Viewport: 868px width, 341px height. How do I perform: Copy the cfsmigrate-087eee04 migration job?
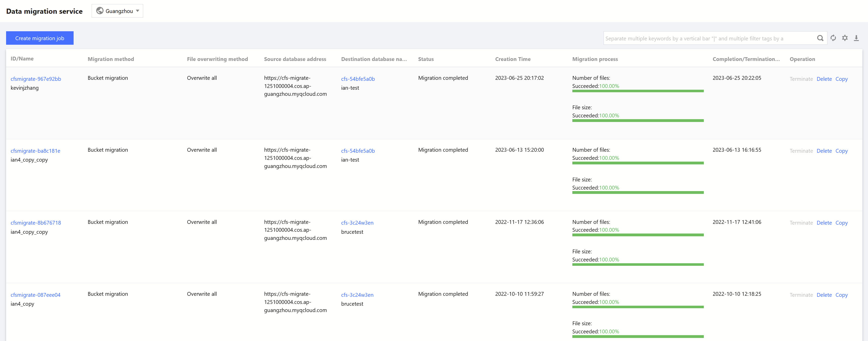(x=841, y=295)
